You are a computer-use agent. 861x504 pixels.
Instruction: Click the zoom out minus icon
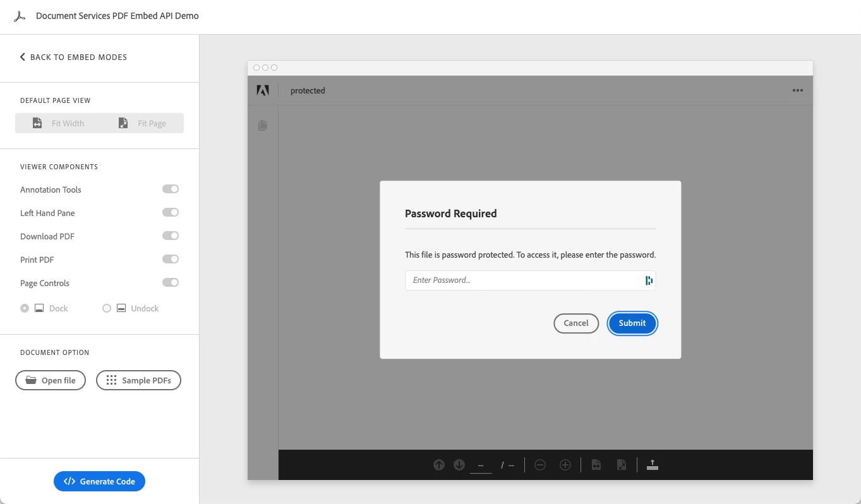coord(540,465)
